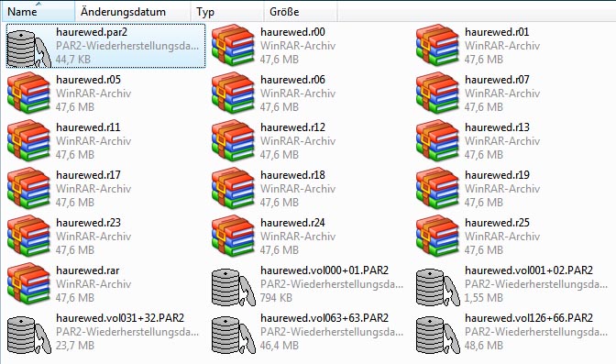Sort files by the Name column
The width and height of the screenshot is (616, 364).
click(38, 12)
